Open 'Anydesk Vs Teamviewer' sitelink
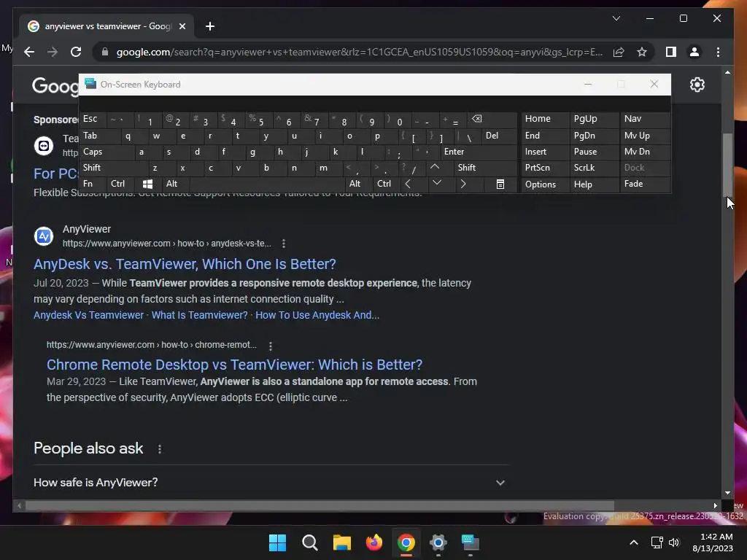The height and width of the screenshot is (560, 747). (x=88, y=315)
